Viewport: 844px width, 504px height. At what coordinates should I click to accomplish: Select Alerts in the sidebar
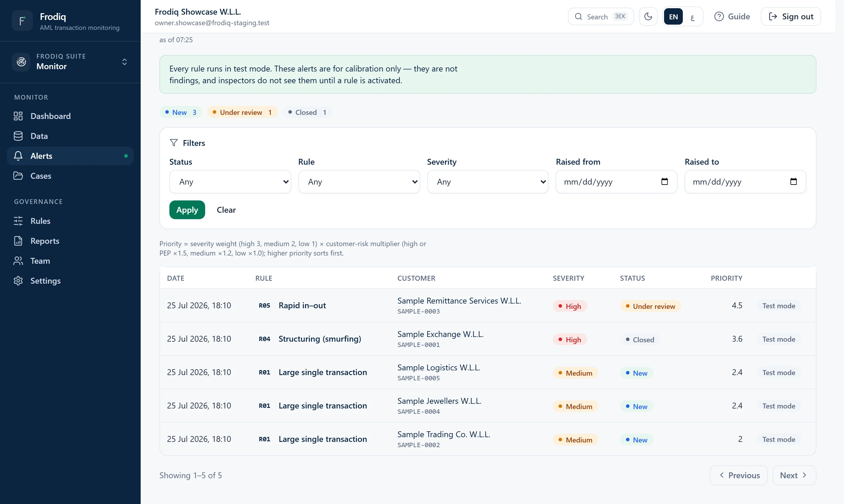pos(70,156)
